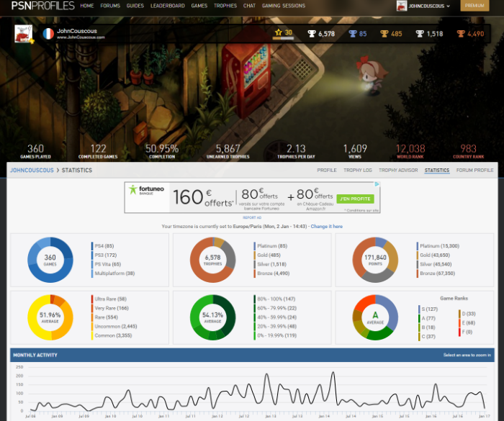The width and height of the screenshot is (504, 421).
Task: Click the platinum trophy icon 85
Action: pyautogui.click(x=353, y=33)
